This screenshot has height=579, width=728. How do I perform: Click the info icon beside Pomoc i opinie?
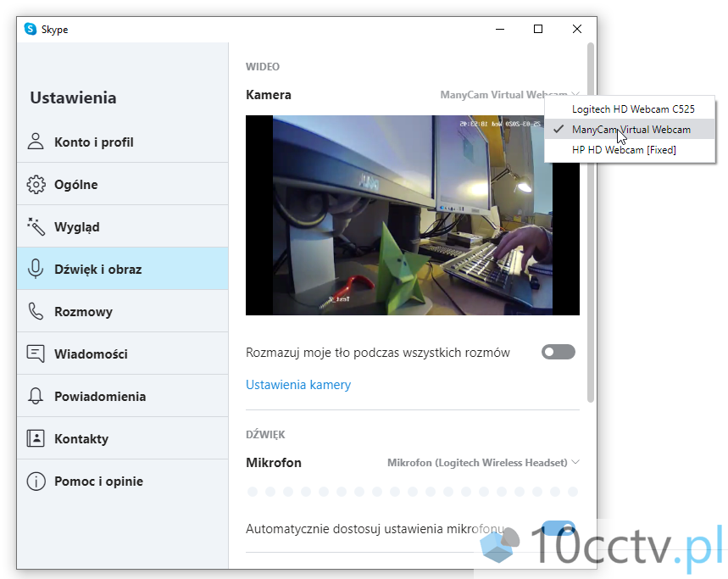click(x=36, y=481)
